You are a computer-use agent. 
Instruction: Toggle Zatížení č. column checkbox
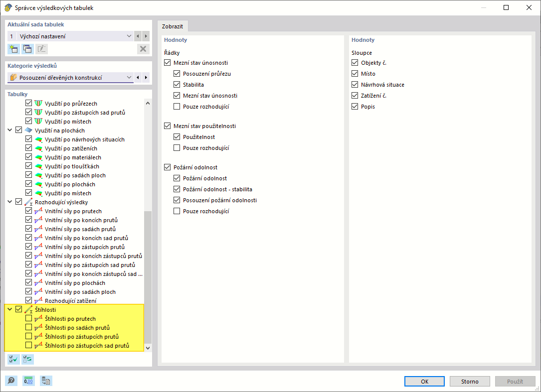click(355, 96)
